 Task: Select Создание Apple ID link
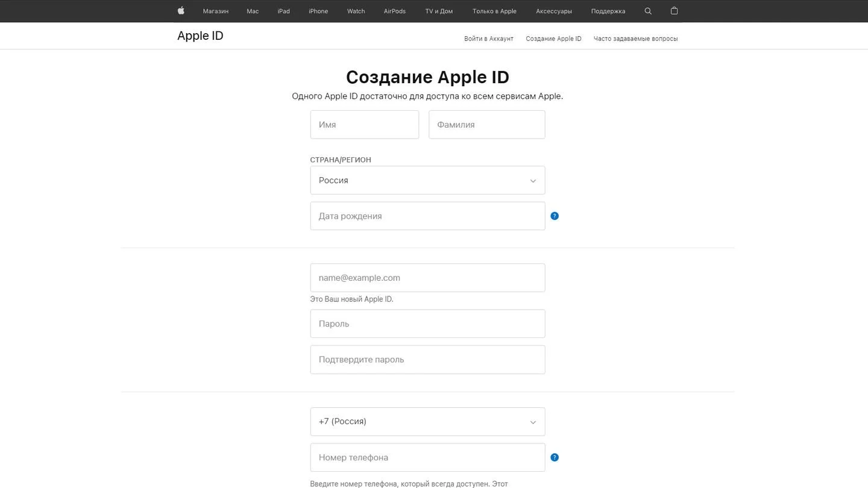[x=553, y=39]
